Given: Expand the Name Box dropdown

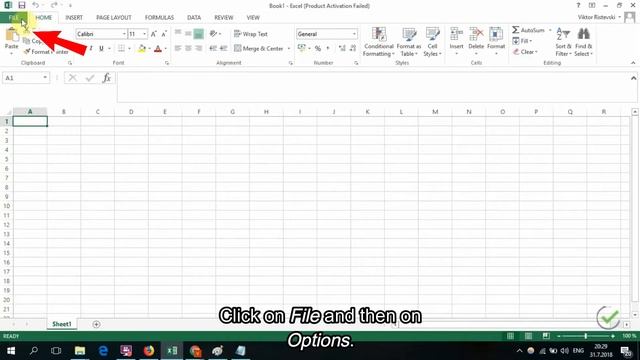Looking at the screenshot, I should 45,78.
